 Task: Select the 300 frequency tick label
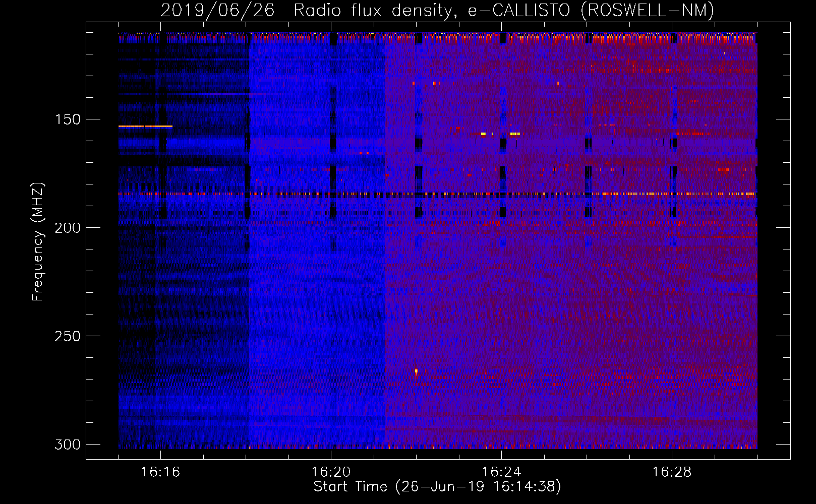point(68,445)
